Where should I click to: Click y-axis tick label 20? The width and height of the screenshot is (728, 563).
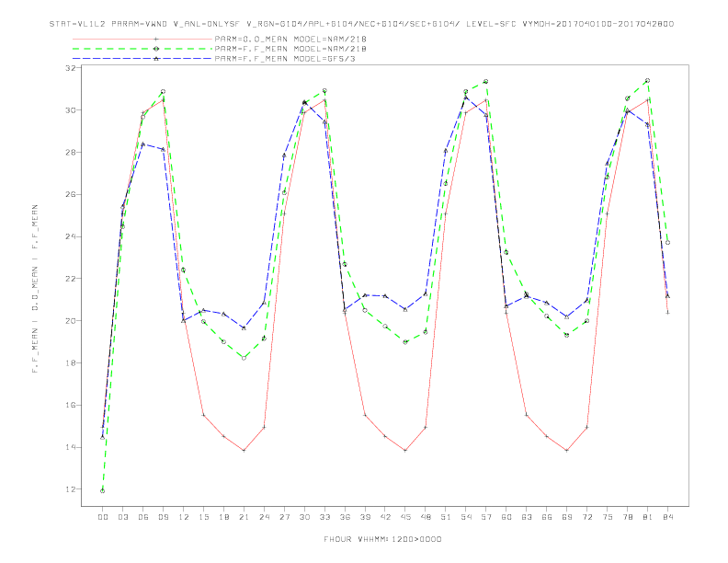click(70, 321)
